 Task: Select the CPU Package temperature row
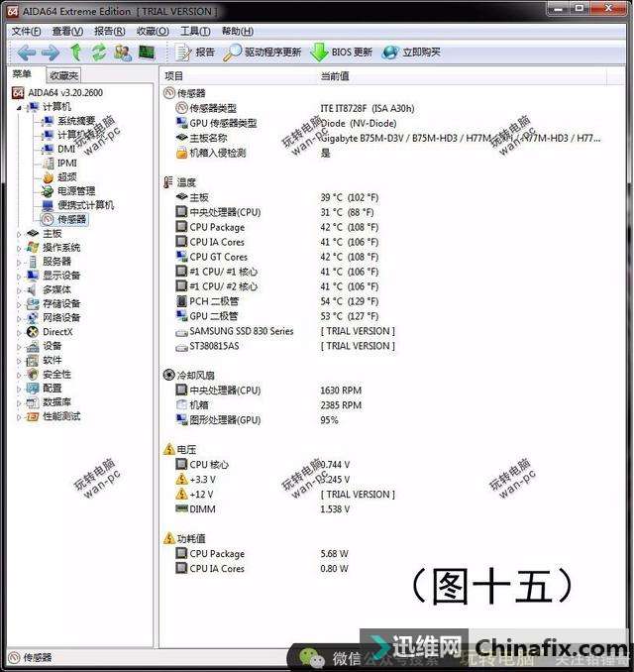[x=277, y=227]
